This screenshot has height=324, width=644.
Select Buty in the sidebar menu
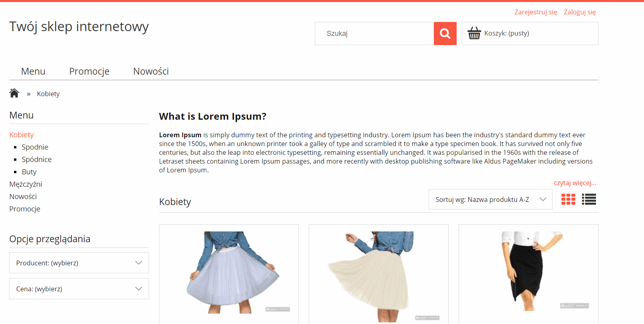point(29,172)
